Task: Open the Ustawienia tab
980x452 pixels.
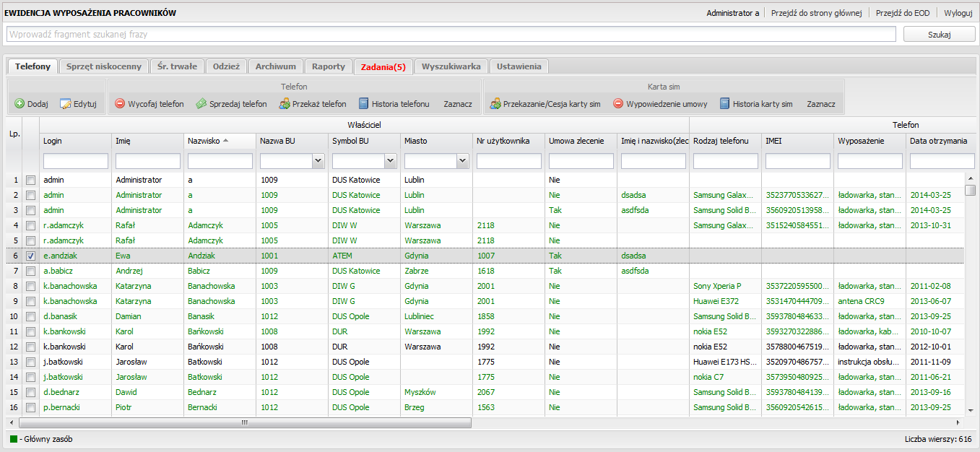Action: pyautogui.click(x=519, y=66)
